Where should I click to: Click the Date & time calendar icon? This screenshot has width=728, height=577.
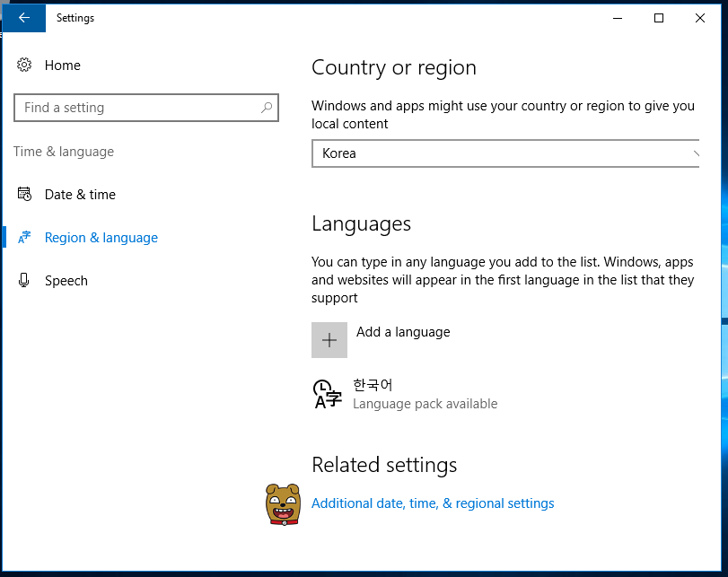[x=24, y=194]
